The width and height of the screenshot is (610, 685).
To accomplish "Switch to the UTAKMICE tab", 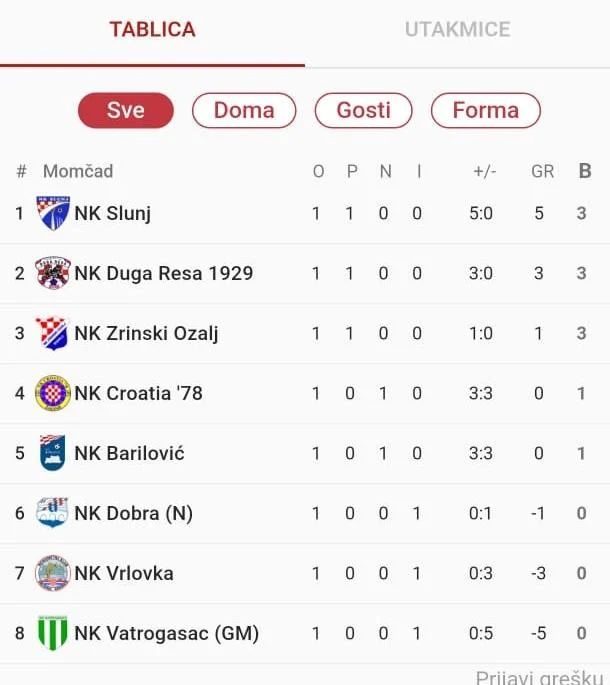I will click(458, 30).
